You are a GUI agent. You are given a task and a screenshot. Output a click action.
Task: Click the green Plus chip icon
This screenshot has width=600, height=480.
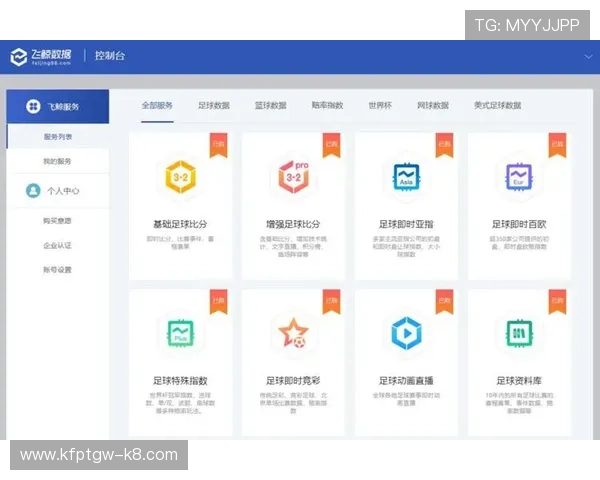(181, 333)
